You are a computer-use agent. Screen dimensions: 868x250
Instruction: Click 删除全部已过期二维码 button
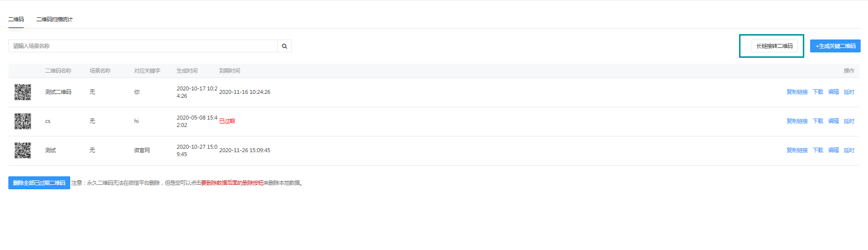point(39,183)
